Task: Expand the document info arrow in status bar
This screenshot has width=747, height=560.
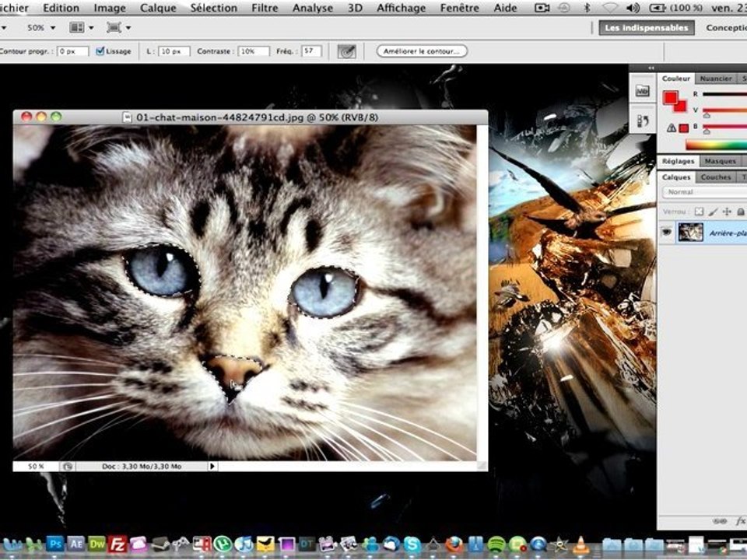Action: point(212,466)
